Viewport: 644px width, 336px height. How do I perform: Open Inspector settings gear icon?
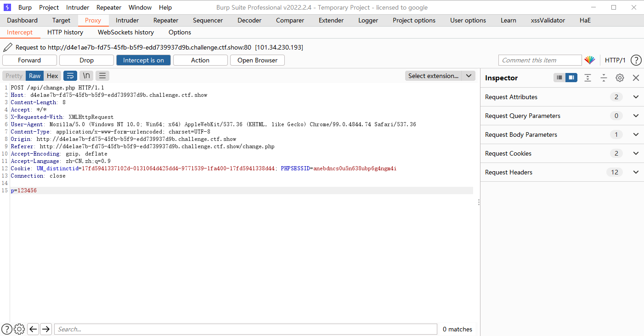coord(620,78)
